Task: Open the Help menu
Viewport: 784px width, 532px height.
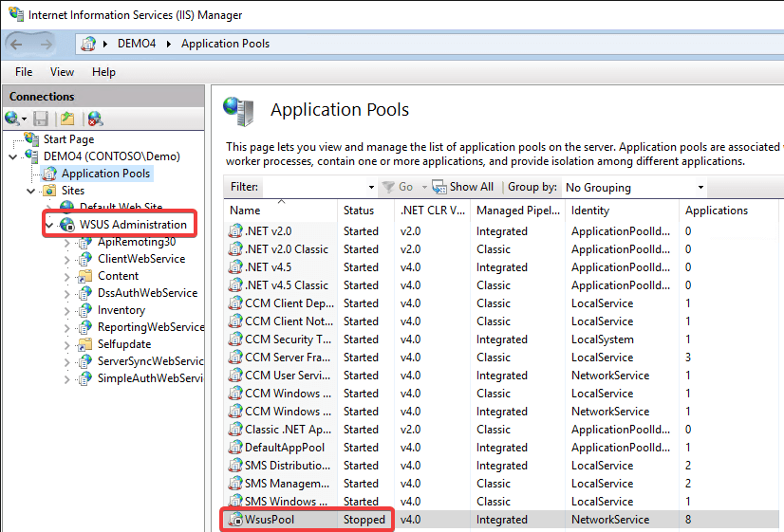Action: pos(103,72)
